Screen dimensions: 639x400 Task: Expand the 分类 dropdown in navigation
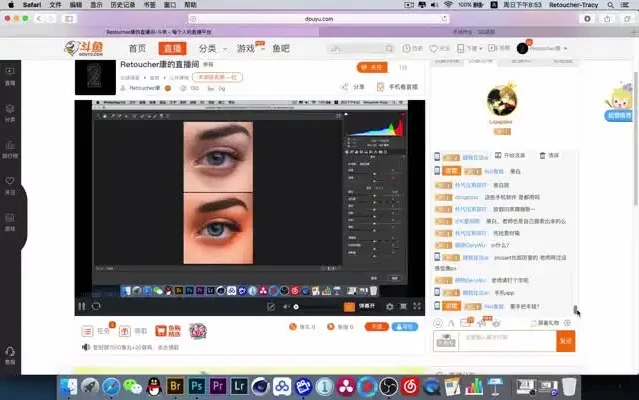pyautogui.click(x=210, y=48)
